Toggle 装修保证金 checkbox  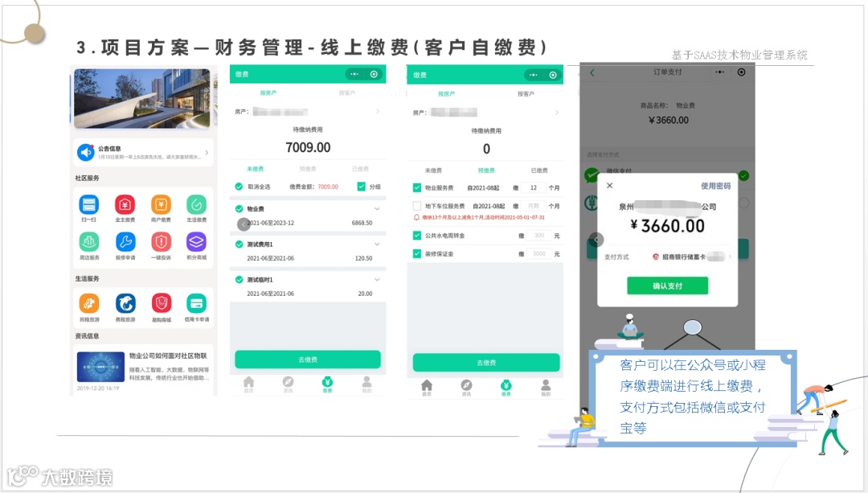pyautogui.click(x=417, y=253)
